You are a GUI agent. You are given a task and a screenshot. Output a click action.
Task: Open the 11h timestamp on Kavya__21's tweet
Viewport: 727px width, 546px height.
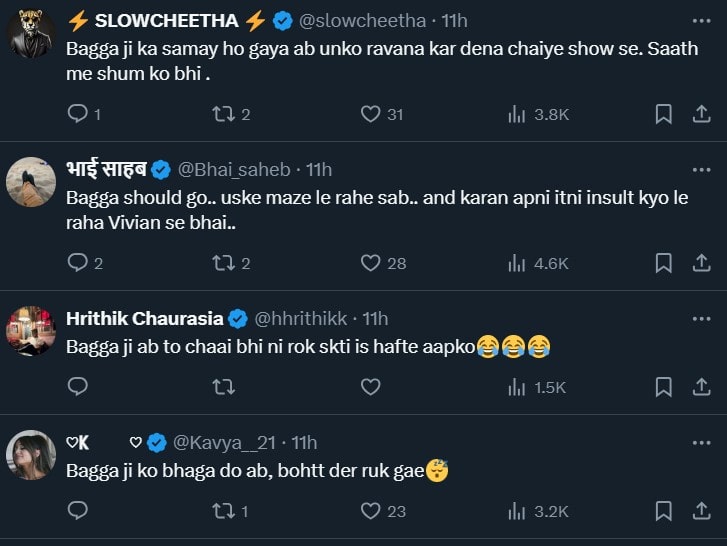click(304, 442)
